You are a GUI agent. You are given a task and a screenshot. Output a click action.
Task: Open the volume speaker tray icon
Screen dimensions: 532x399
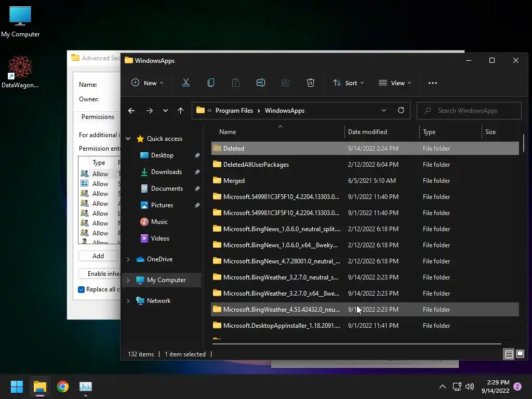click(x=470, y=387)
